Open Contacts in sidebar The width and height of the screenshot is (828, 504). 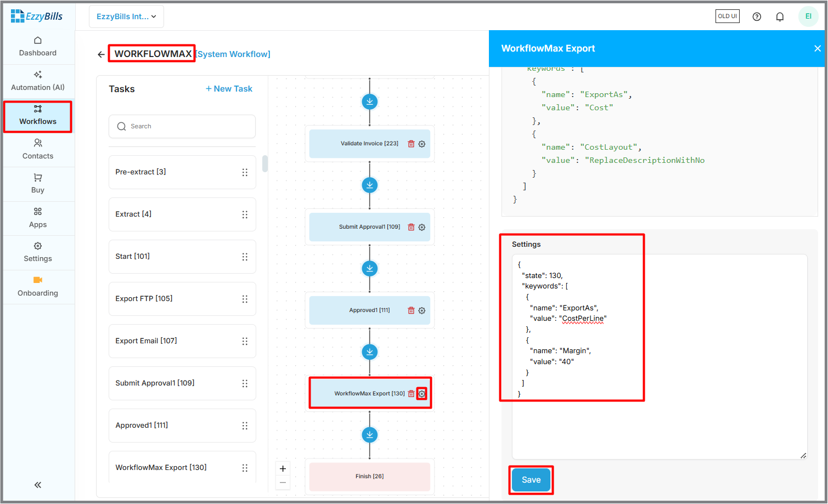(38, 150)
